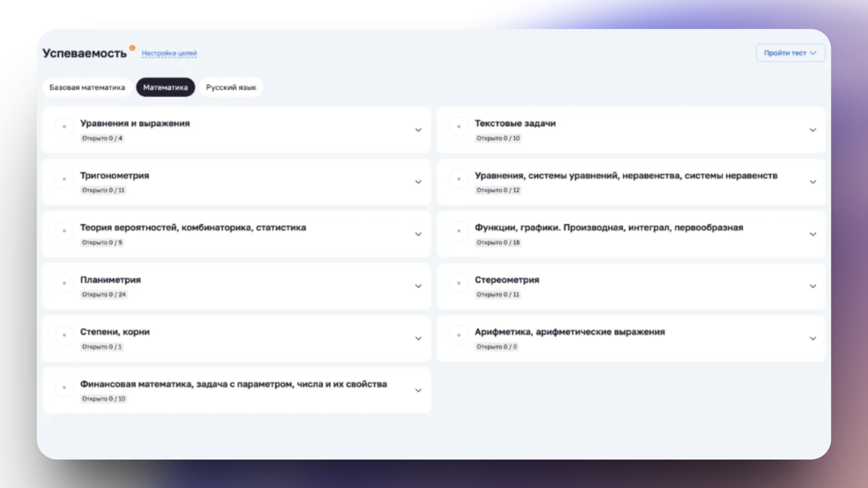Image resolution: width=868 pixels, height=488 pixels.
Task: Click progress circle beside Стереометрия
Action: 459,283
